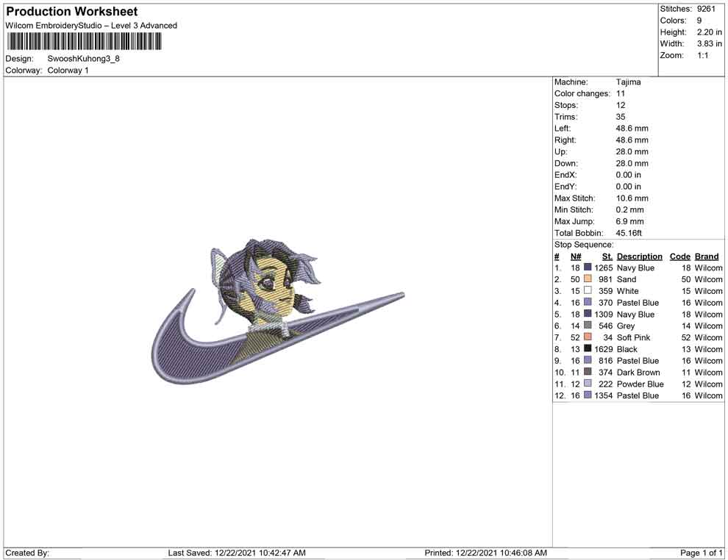Click the embroidery design preview image
The image size is (728, 560).
point(278,311)
